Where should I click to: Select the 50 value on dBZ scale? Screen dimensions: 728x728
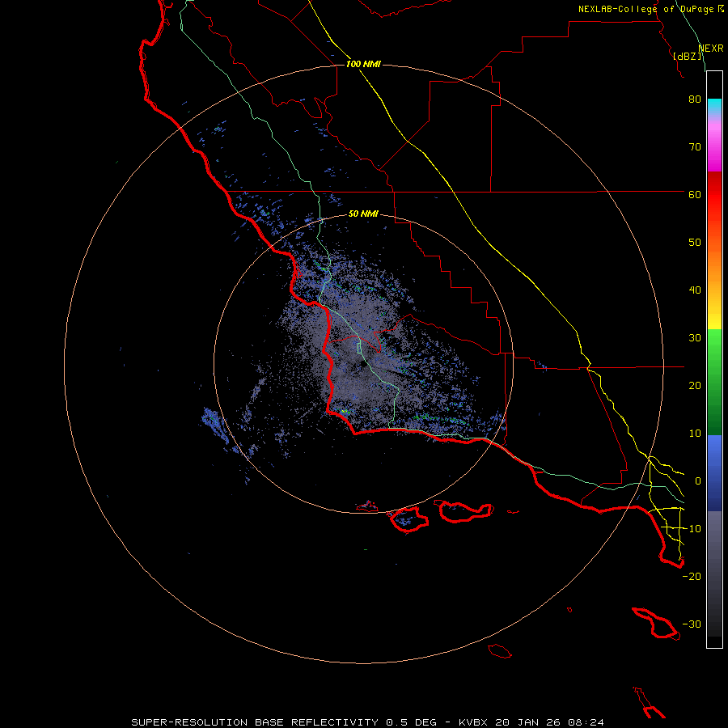click(x=695, y=243)
